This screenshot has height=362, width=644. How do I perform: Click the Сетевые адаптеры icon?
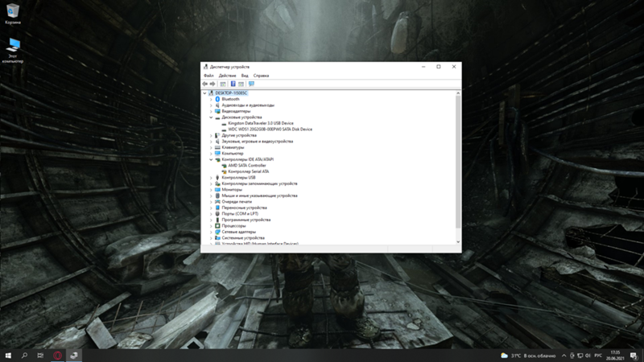(217, 232)
